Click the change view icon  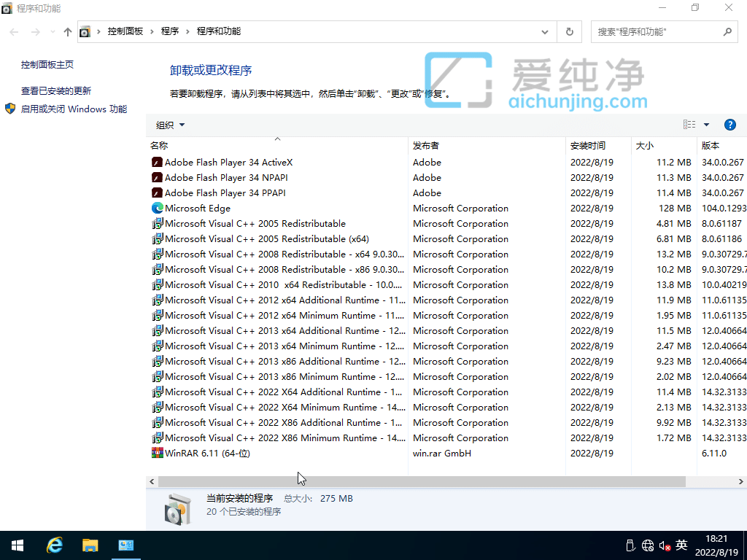click(689, 125)
